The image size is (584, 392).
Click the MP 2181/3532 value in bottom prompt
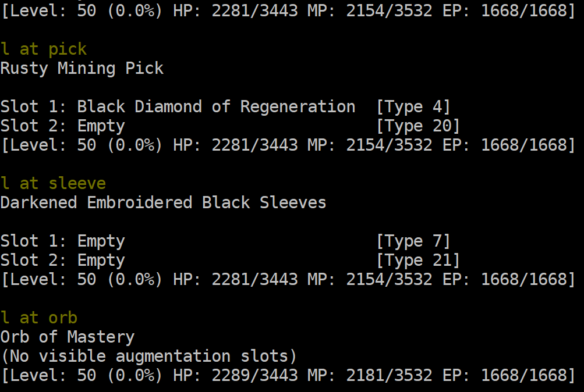tap(389, 375)
